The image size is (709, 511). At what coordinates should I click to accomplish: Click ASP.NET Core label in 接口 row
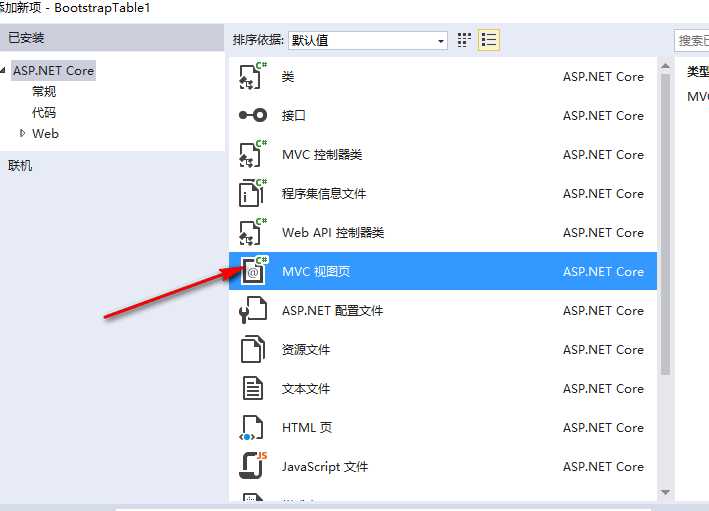[603, 115]
